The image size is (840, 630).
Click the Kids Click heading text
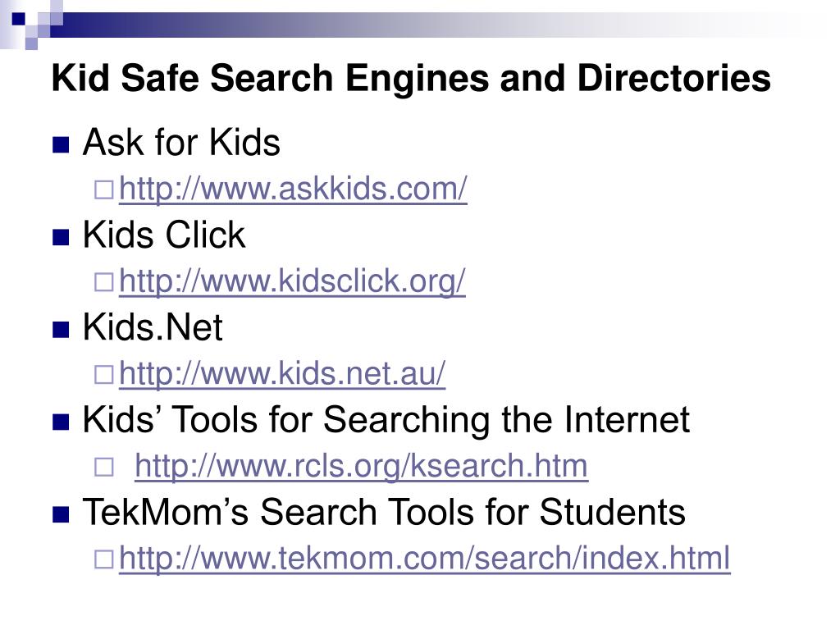164,235
